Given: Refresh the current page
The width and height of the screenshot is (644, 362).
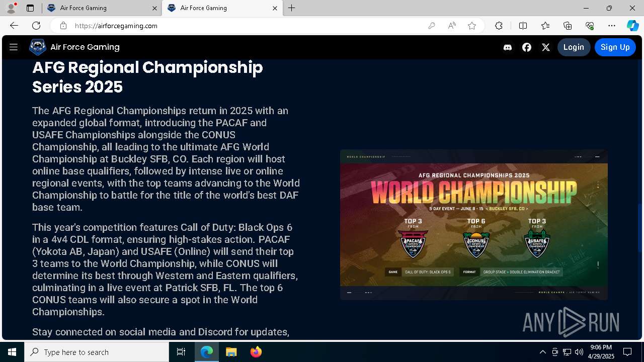Looking at the screenshot, I should tap(36, 26).
